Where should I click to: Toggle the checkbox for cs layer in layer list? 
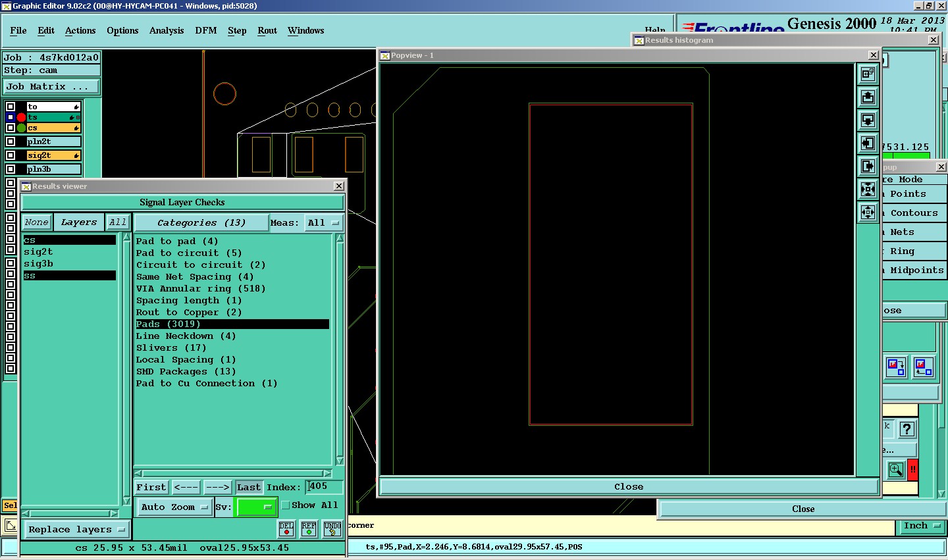click(x=11, y=128)
